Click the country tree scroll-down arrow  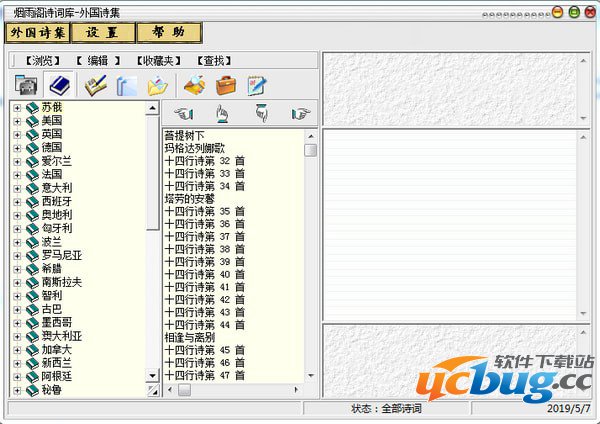153,376
